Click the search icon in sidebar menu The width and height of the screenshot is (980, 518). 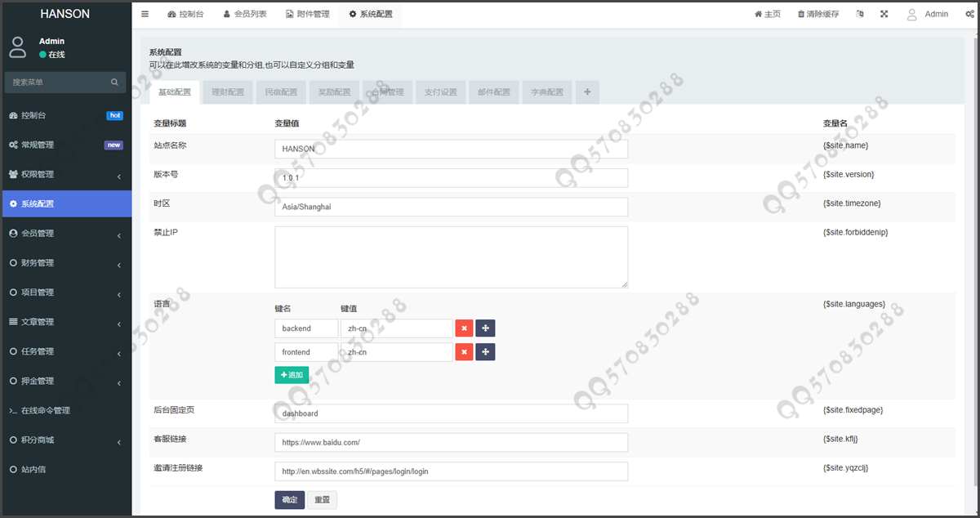click(115, 83)
